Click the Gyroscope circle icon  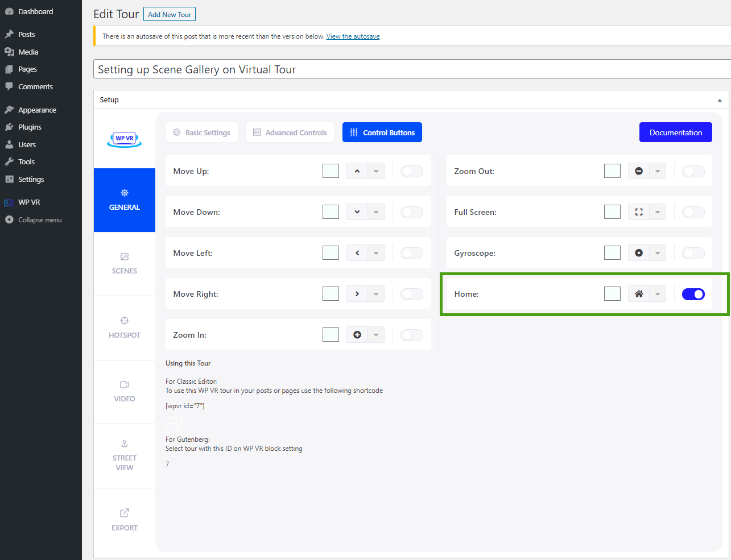tap(639, 253)
